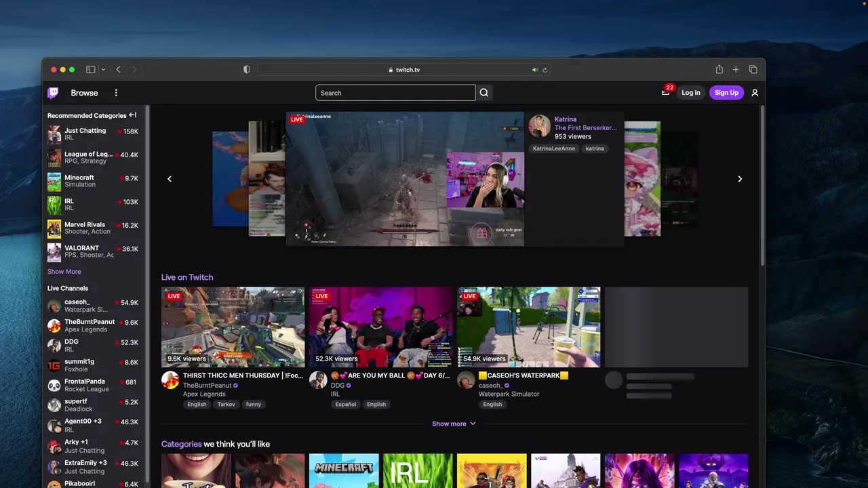Go to previous carousel stream

pyautogui.click(x=170, y=179)
